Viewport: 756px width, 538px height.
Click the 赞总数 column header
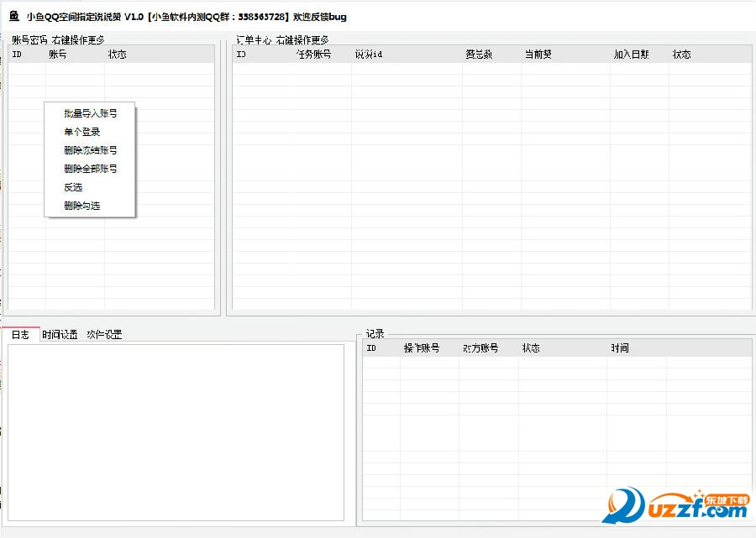(491, 54)
